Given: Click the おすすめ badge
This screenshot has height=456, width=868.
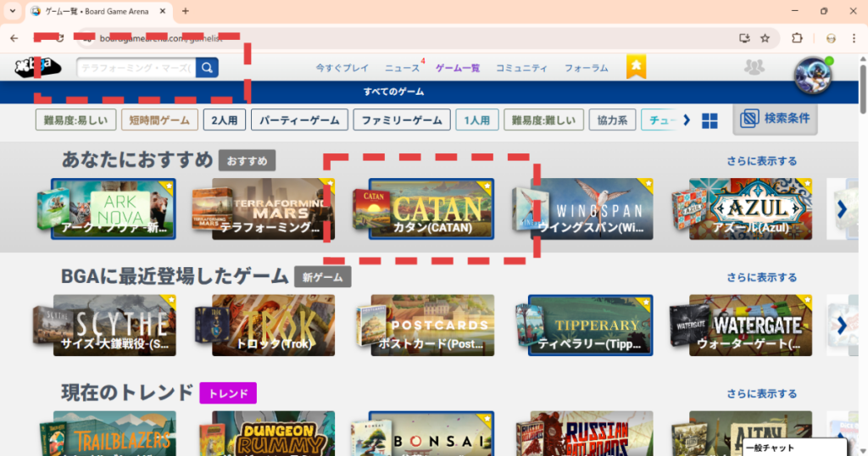Looking at the screenshot, I should click(x=247, y=161).
